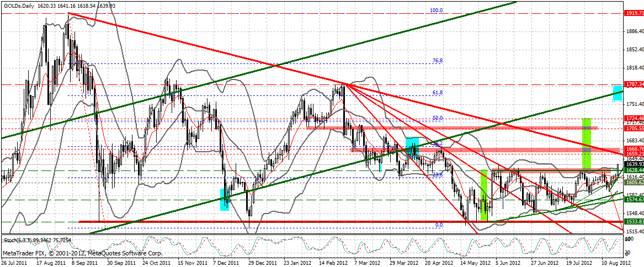Click the 1886.40 price scale value
This screenshot has width=644, height=267.
coord(635,31)
